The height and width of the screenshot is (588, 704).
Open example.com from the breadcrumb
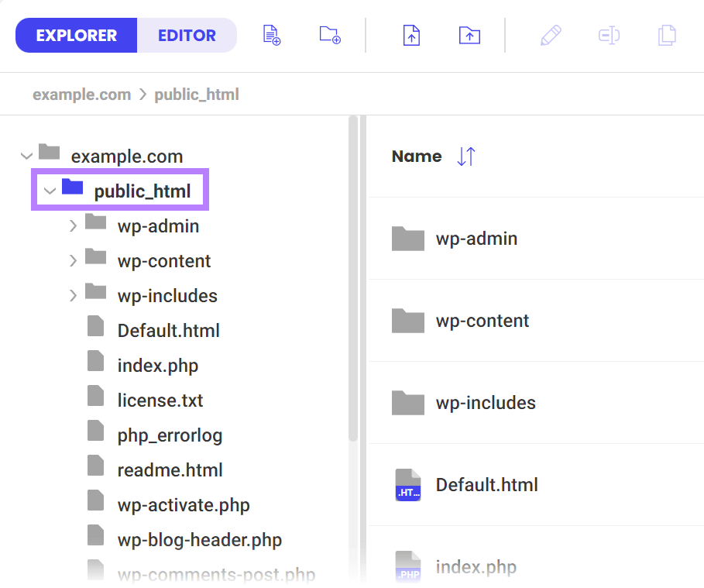(x=81, y=94)
